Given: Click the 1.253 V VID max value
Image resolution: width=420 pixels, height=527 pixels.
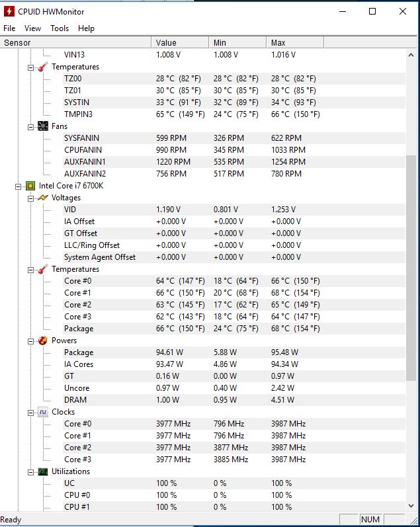Looking at the screenshot, I should pos(284,210).
